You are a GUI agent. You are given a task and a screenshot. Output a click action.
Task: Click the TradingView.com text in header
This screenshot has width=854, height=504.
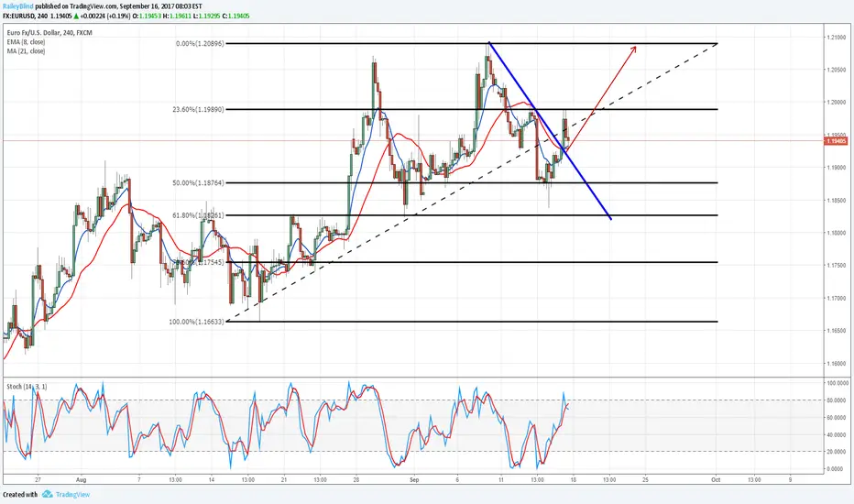pos(93,6)
